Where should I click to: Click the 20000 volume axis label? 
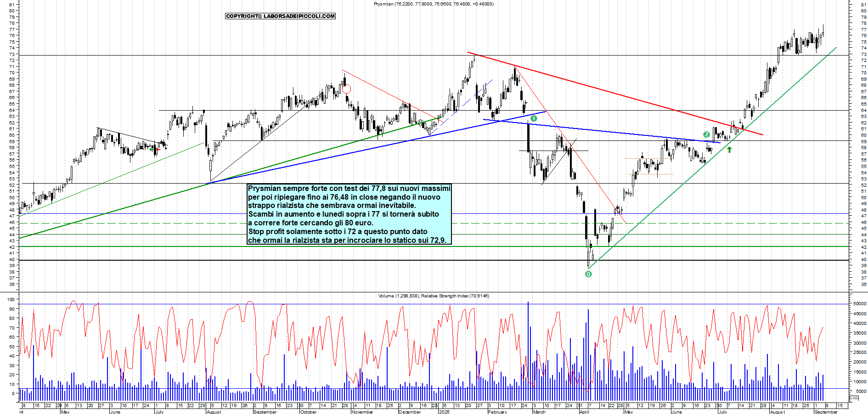[860, 362]
